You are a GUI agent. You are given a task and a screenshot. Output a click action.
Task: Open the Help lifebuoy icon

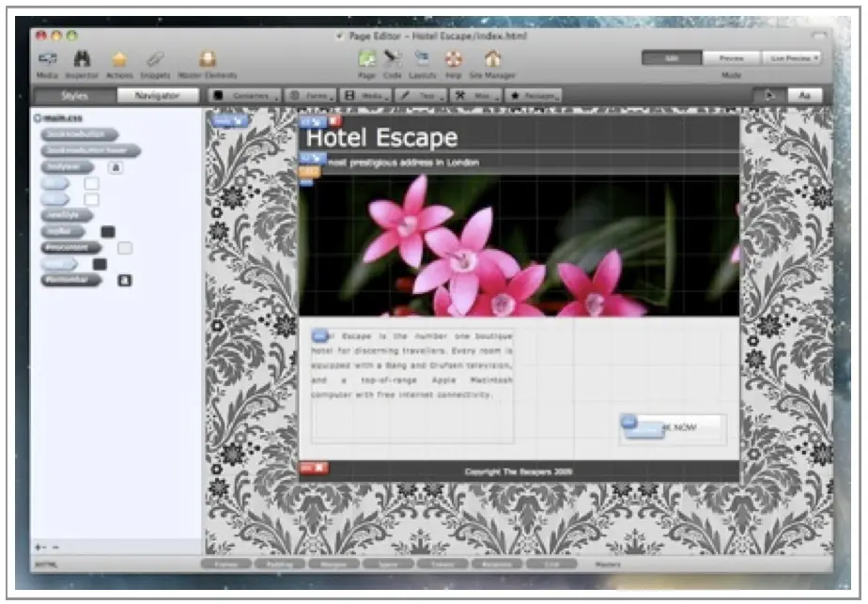point(454,58)
